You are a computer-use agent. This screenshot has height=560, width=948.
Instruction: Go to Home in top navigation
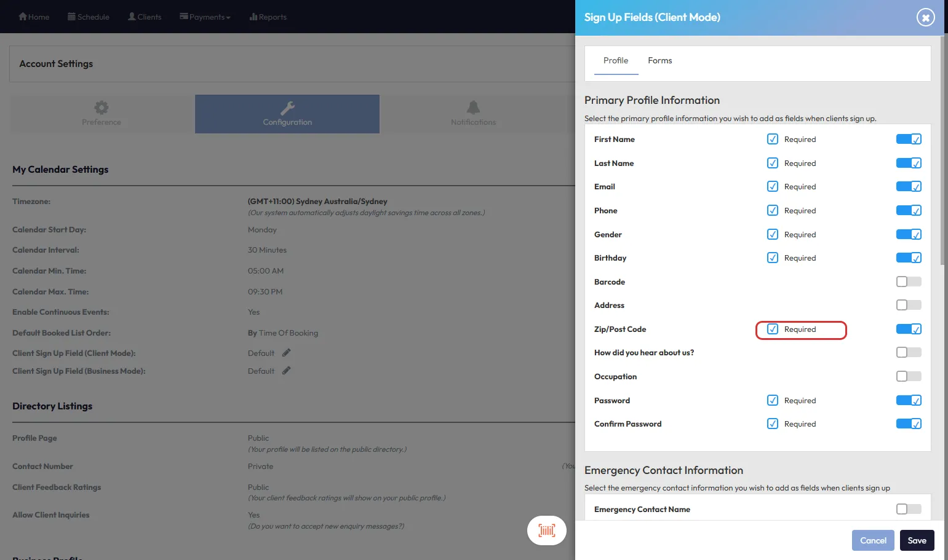34,17
